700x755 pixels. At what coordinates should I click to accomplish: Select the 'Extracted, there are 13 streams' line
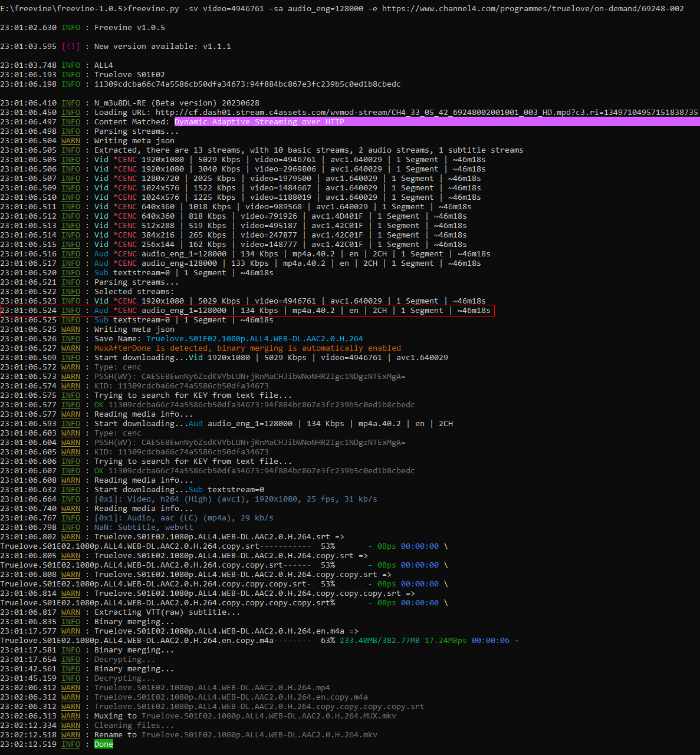point(309,150)
